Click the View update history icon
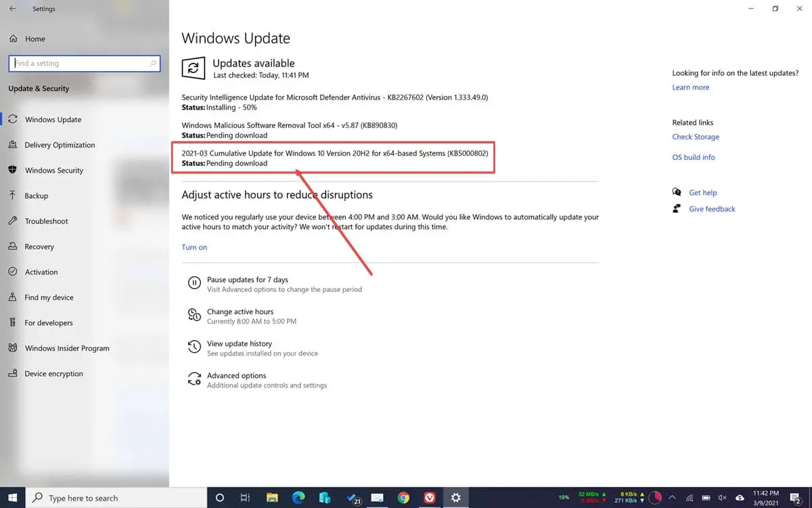The height and width of the screenshot is (508, 812). 194,347
